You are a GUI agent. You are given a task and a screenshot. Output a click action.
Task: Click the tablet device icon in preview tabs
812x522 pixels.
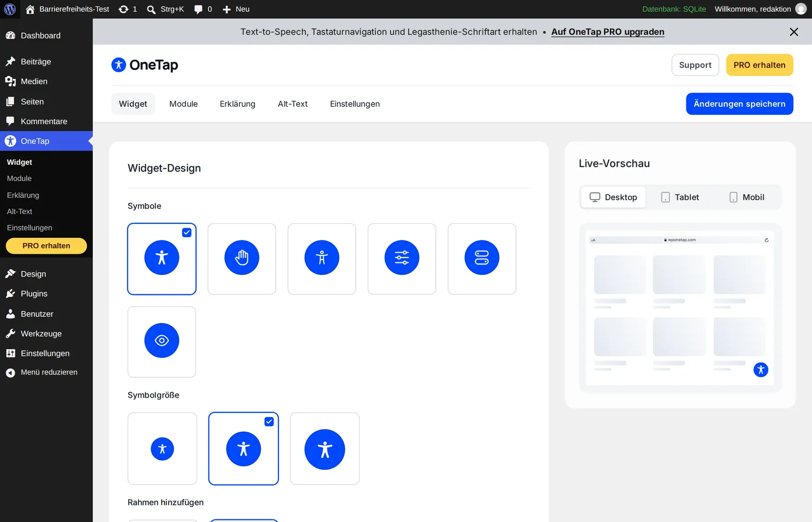(x=666, y=197)
